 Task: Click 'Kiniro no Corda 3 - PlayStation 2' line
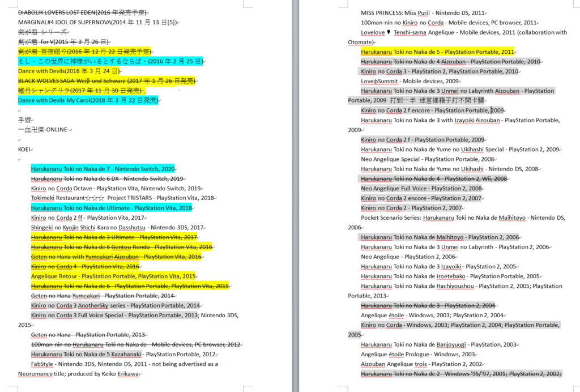coord(440,71)
